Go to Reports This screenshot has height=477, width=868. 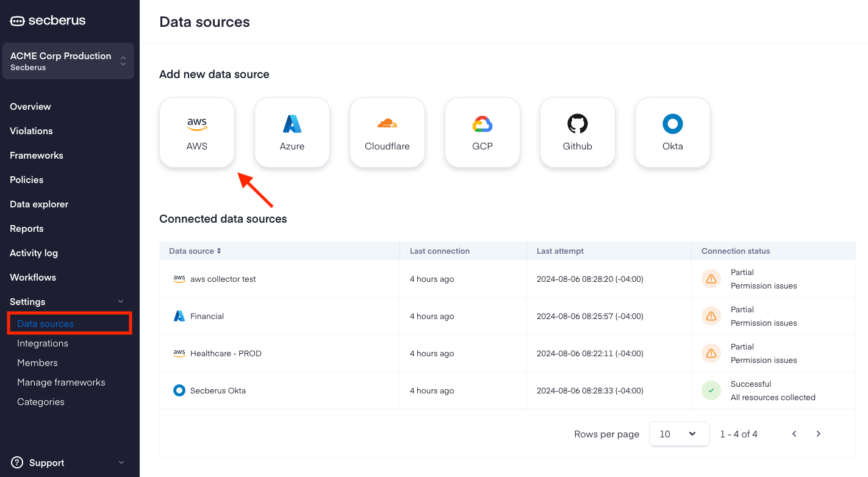coord(27,228)
